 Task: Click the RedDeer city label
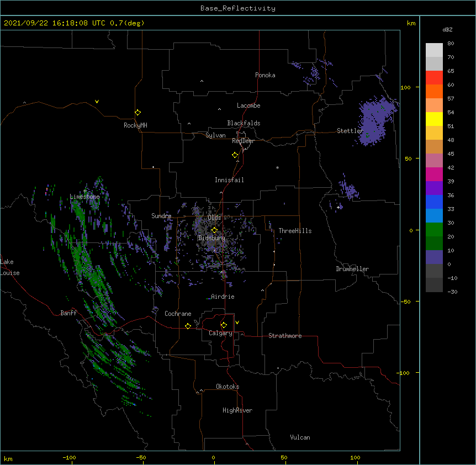click(x=243, y=141)
